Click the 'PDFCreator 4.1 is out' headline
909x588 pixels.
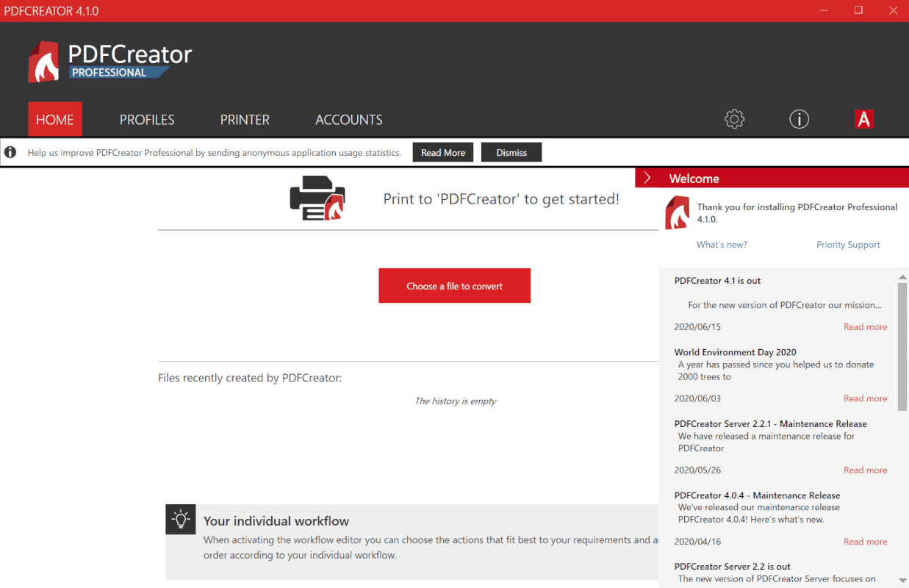[717, 281]
